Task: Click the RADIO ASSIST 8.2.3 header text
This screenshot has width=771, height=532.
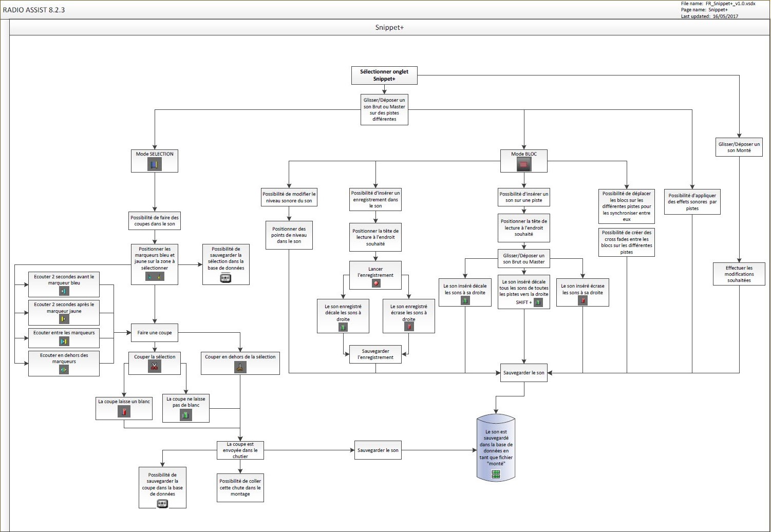Action: tap(34, 10)
